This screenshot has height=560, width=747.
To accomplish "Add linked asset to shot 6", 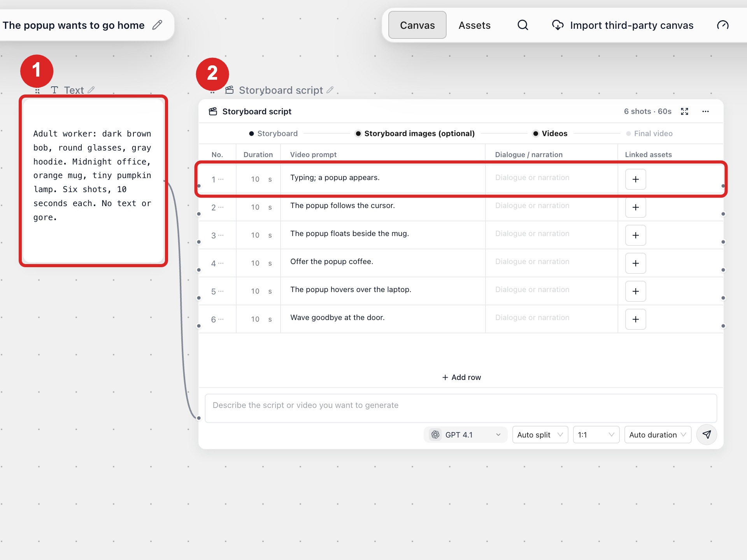I will click(635, 319).
